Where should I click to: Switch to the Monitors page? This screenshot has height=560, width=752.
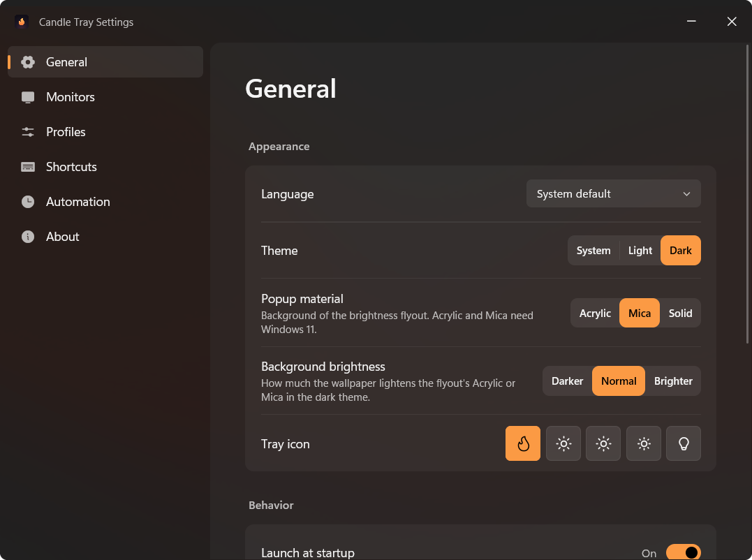pos(105,97)
